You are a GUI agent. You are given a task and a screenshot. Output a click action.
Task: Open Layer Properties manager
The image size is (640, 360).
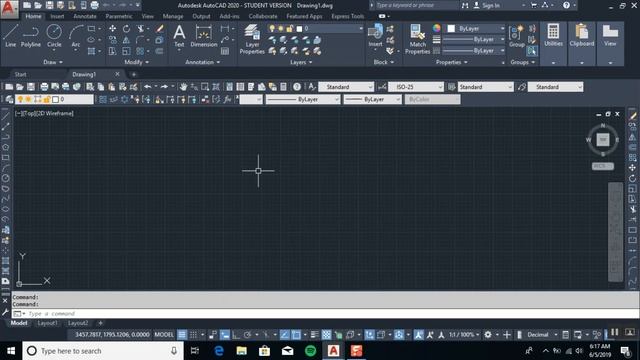click(252, 39)
